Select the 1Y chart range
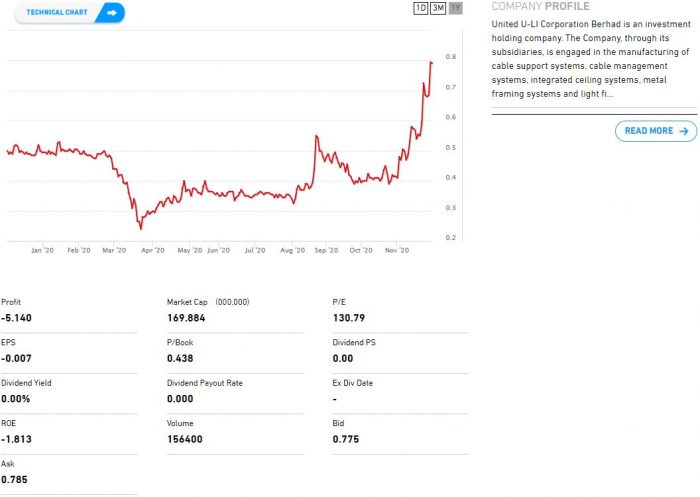 pyautogui.click(x=456, y=8)
